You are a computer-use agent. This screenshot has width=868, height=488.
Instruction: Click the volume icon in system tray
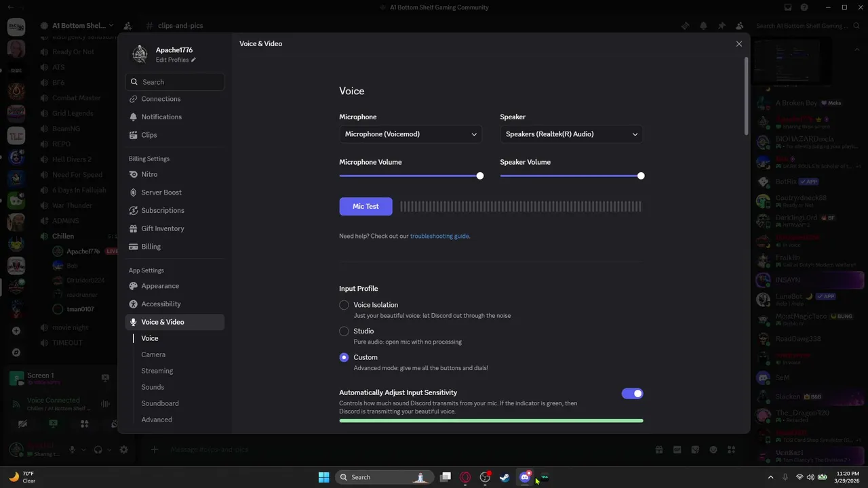click(811, 477)
